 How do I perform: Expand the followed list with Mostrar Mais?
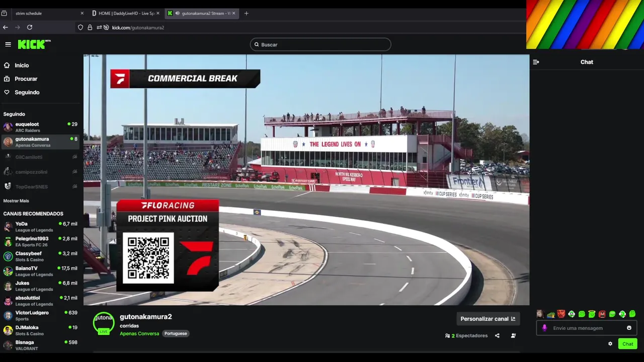pos(16,201)
